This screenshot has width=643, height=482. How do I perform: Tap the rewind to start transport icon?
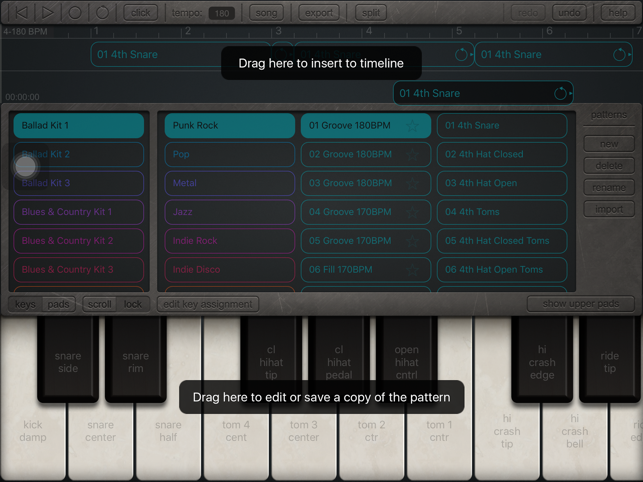(x=21, y=13)
